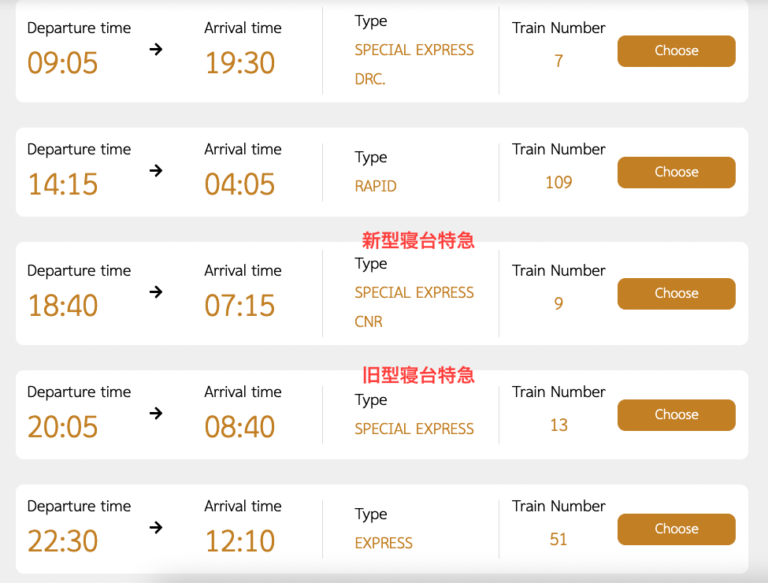Choose the RAPID train number 109
The image size is (768, 583).
click(676, 172)
